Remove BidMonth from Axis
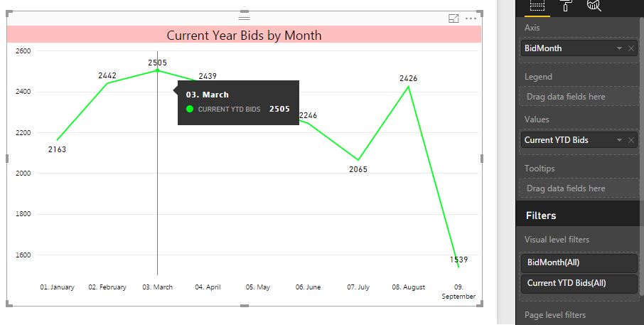This screenshot has width=644, height=325. (x=631, y=48)
